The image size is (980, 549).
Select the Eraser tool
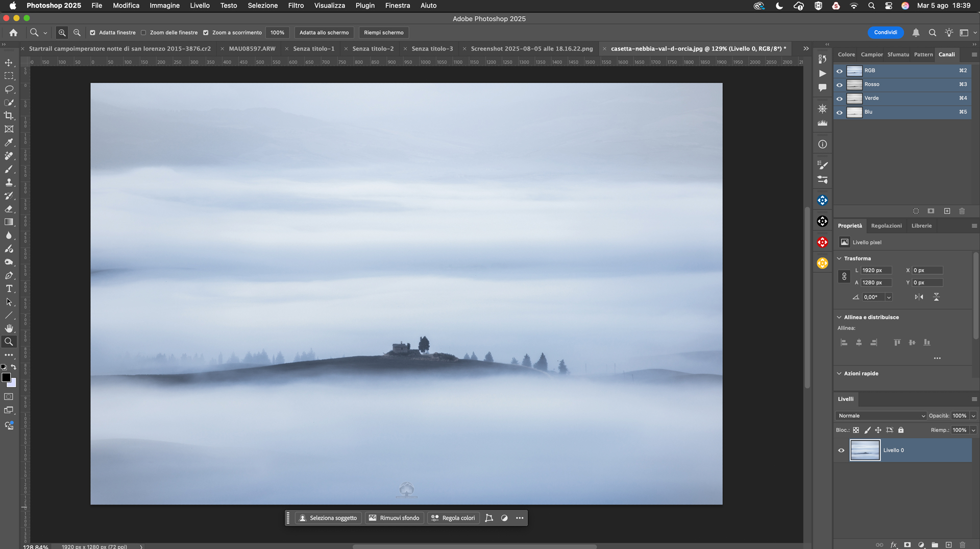[x=9, y=209]
